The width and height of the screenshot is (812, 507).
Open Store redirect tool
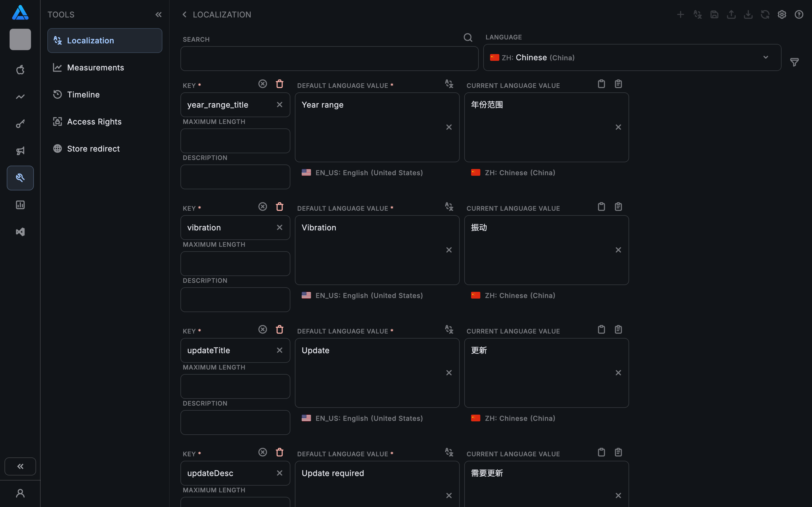click(x=93, y=149)
